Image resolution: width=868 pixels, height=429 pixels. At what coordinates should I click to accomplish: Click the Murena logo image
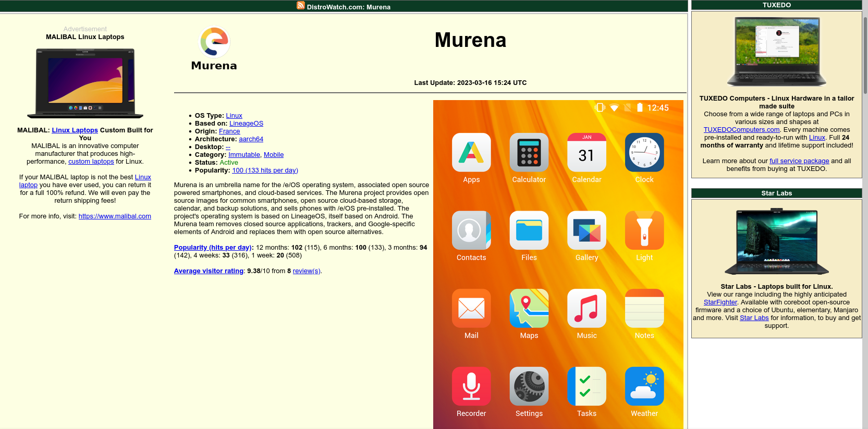pos(214,48)
